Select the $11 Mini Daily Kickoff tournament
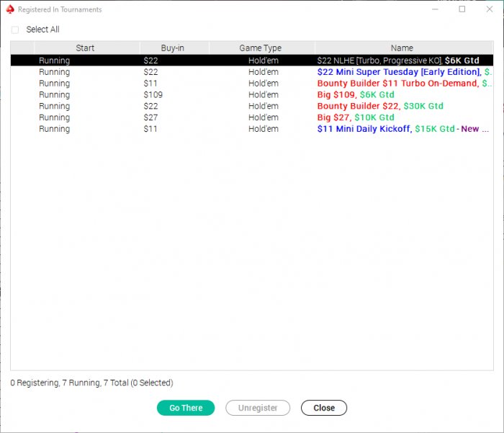 (252, 129)
